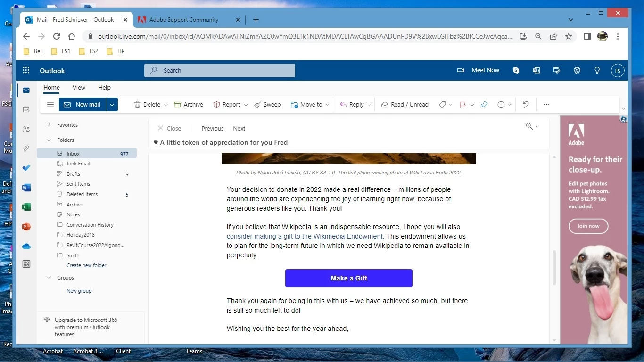Open Mail in the left app rail

pyautogui.click(x=26, y=90)
